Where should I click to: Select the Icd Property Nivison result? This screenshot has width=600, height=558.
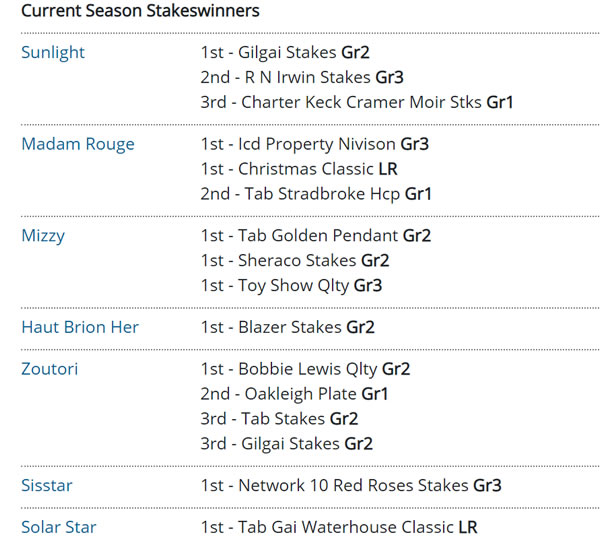314,144
